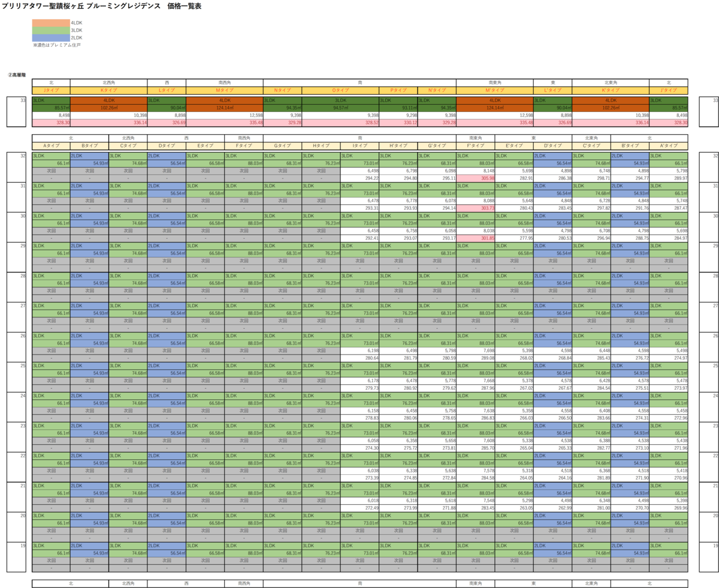Select the unit-price cell '294.22'
Viewport: 719px width, 588px height.
359,178
